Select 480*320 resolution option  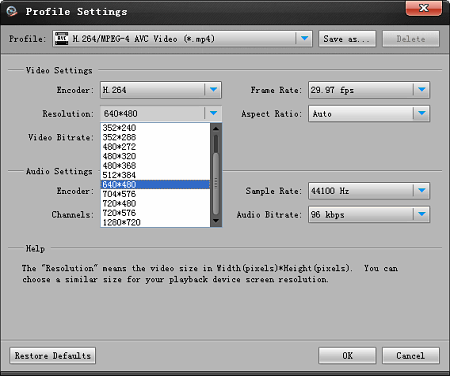[155, 156]
